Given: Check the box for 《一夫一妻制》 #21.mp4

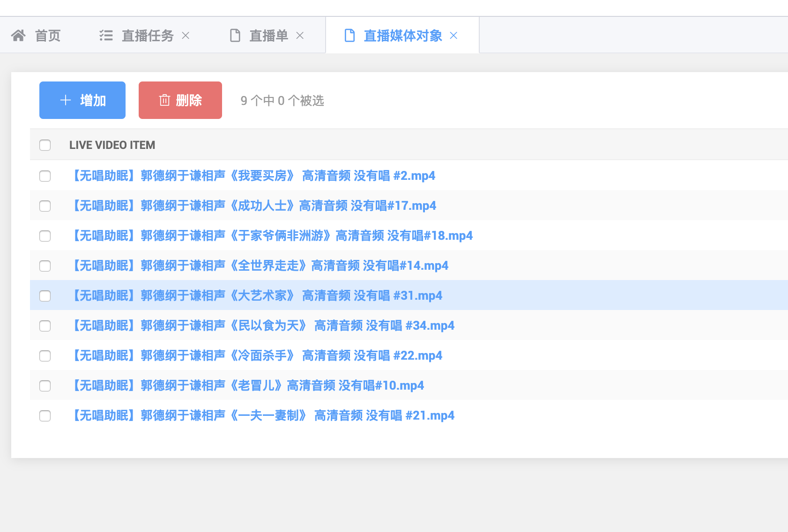Looking at the screenshot, I should [x=45, y=416].
